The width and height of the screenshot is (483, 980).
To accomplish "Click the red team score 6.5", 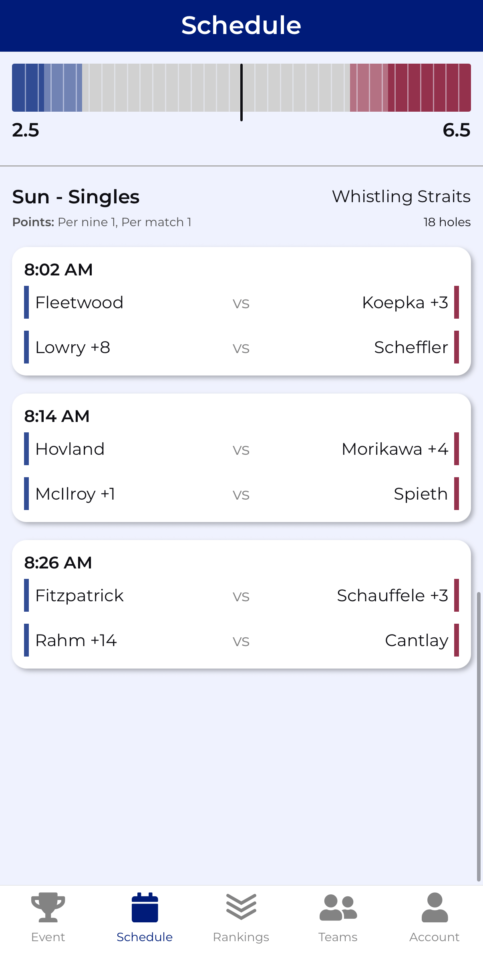I will (457, 130).
